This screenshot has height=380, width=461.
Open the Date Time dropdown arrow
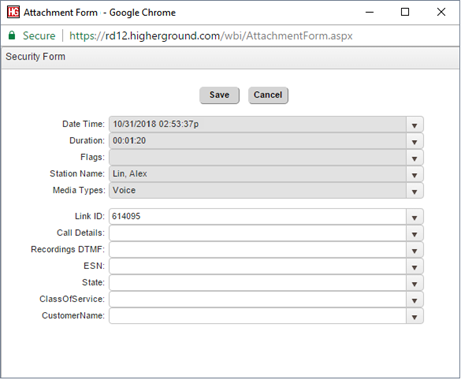[415, 125]
